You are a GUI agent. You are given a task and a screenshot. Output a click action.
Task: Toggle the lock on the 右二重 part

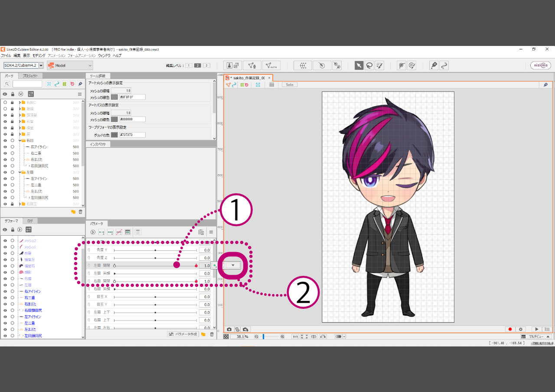[13, 153]
